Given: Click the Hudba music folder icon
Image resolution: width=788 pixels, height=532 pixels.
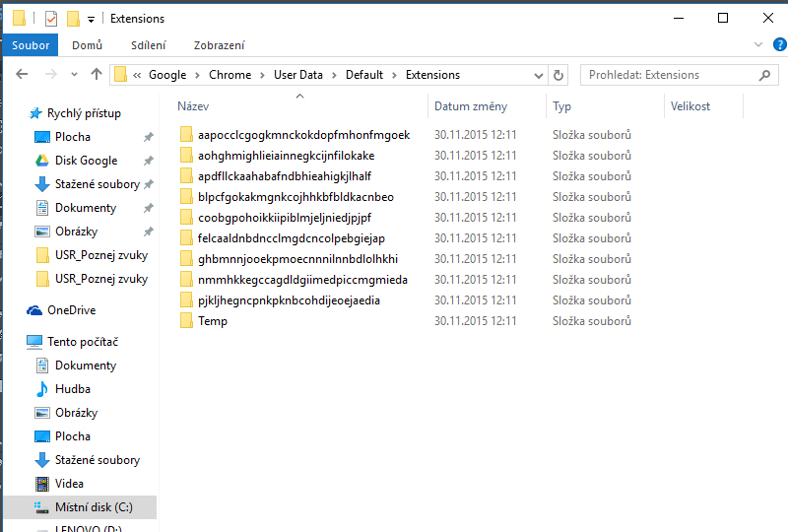Looking at the screenshot, I should point(42,389).
